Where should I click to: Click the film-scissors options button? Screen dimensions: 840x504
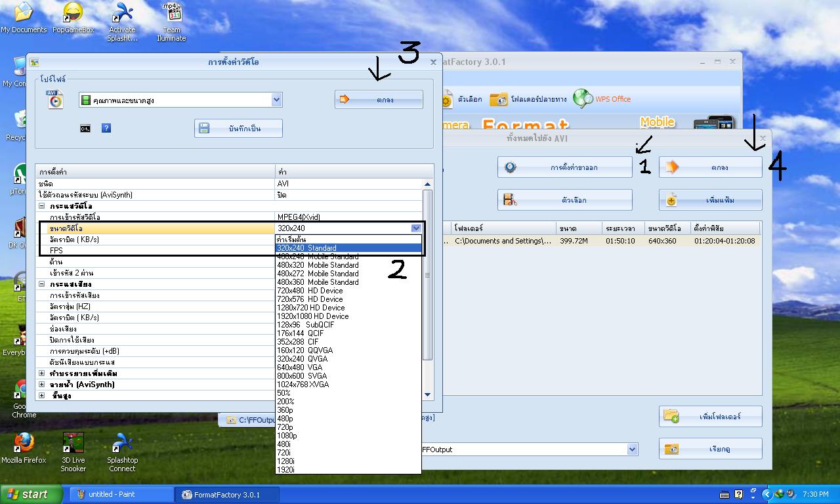(565, 200)
